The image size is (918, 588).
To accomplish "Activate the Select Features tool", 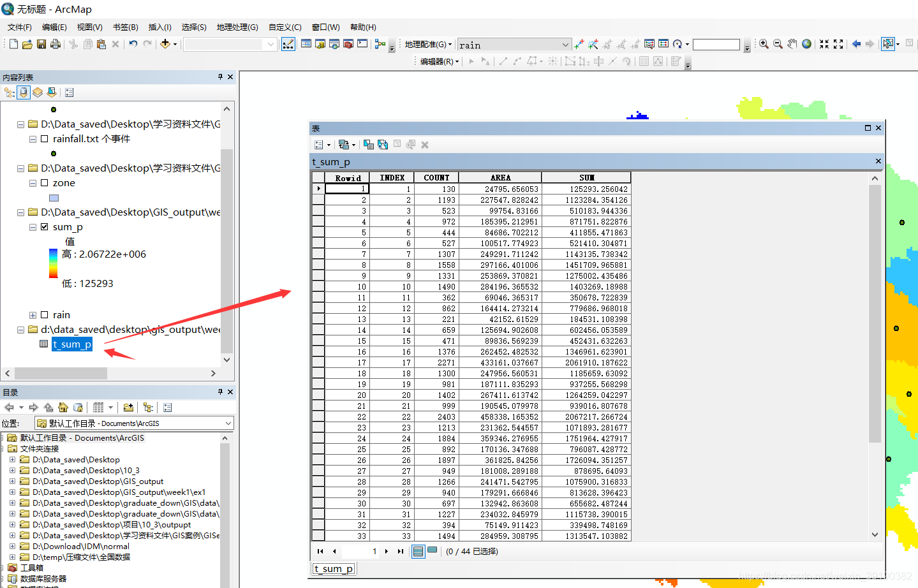I will coord(888,44).
